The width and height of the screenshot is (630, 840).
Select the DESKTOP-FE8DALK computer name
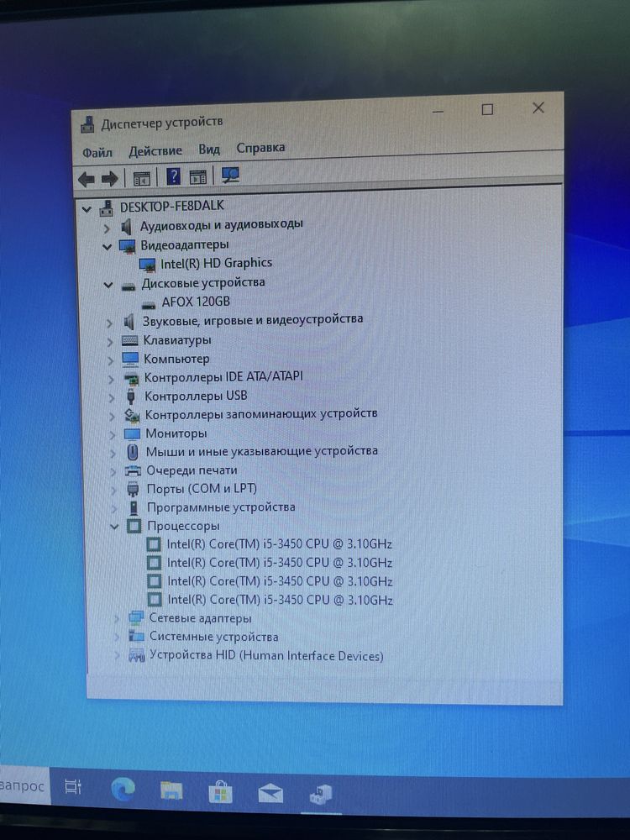(x=172, y=207)
